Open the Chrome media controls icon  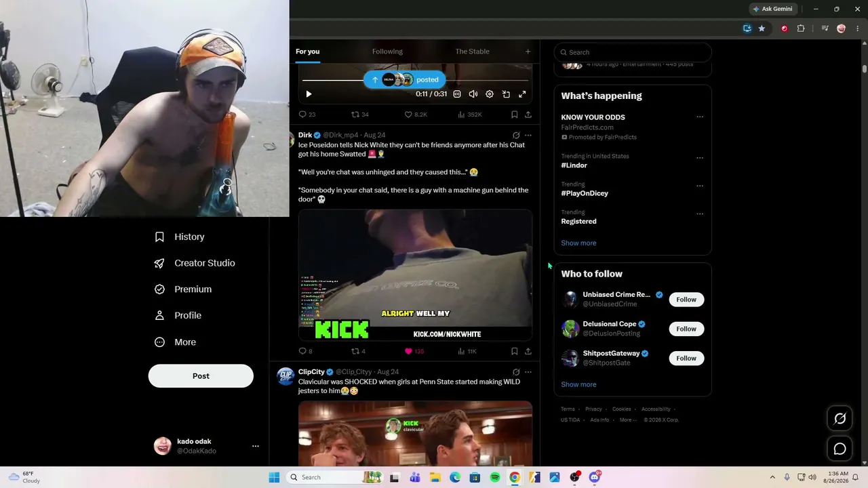[825, 28]
